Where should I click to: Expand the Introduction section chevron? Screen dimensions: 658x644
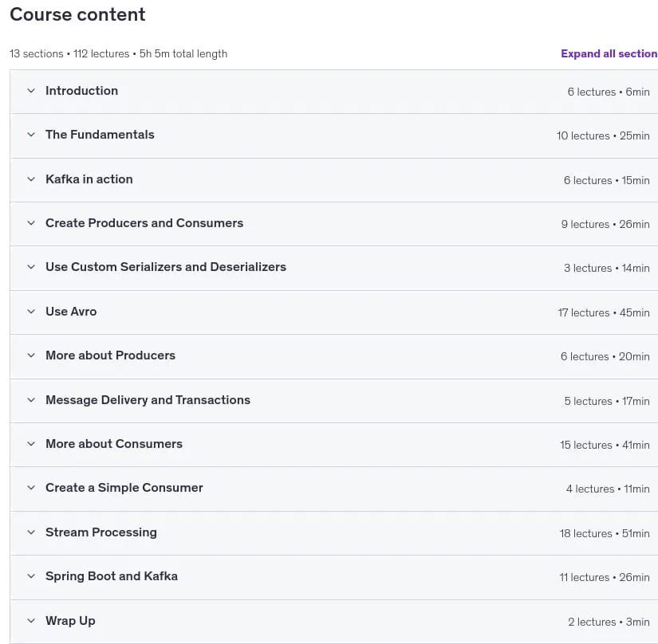31,91
